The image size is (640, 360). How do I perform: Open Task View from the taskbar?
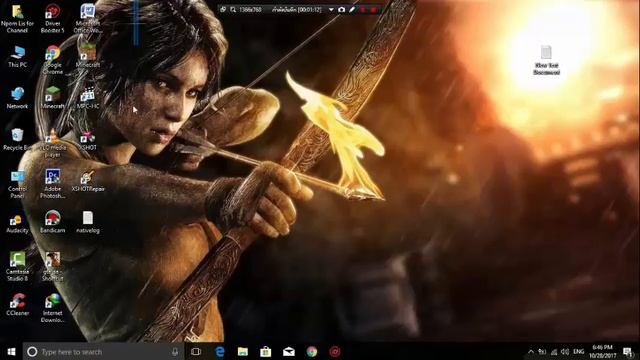tap(196, 351)
